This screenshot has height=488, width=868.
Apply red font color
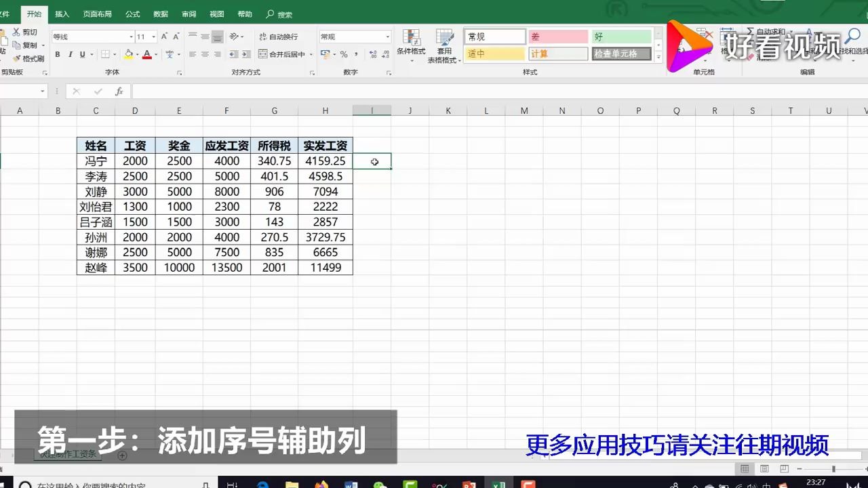[x=146, y=54]
